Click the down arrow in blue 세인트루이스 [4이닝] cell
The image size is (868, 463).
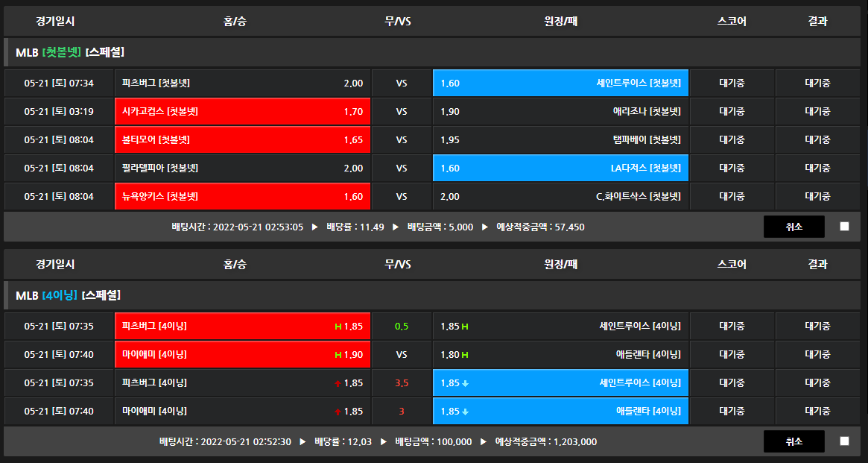pyautogui.click(x=466, y=383)
